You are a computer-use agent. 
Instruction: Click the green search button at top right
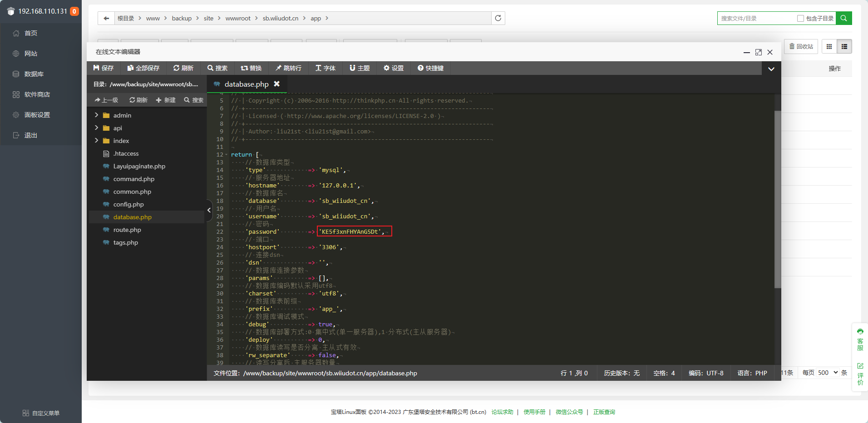[x=843, y=18]
